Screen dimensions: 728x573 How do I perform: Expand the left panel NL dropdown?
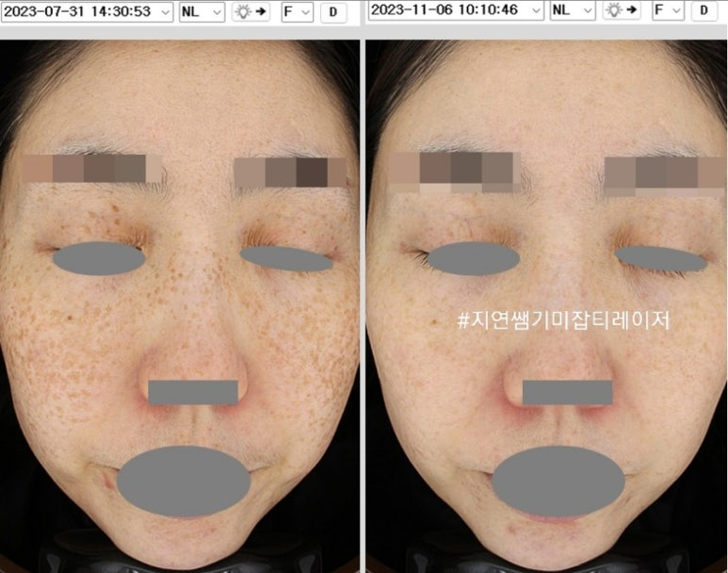click(x=202, y=11)
